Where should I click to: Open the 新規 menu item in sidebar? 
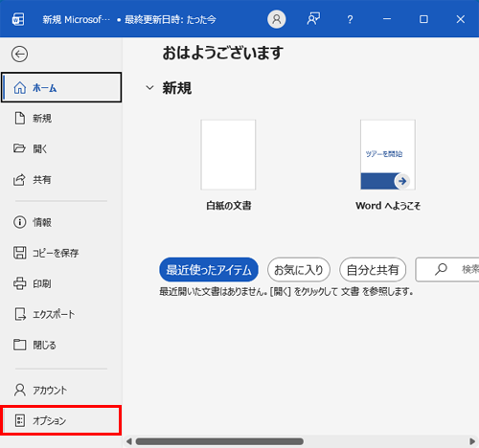(61, 119)
